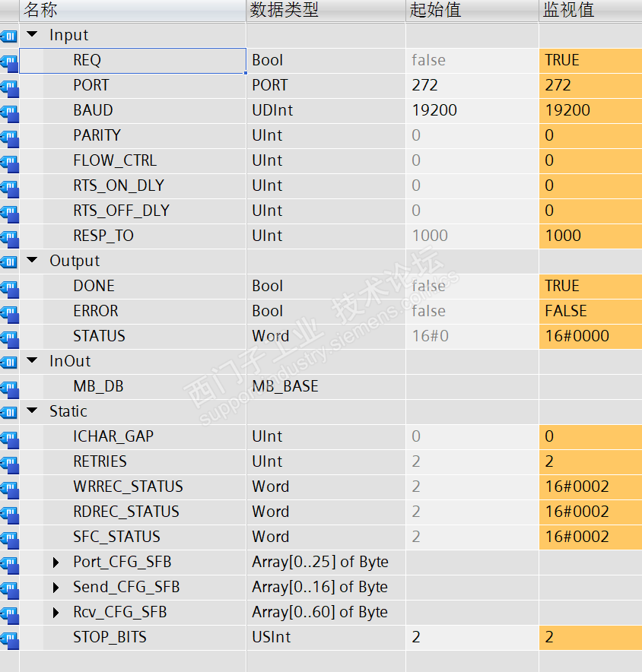Click the 名称 column header

point(132,11)
